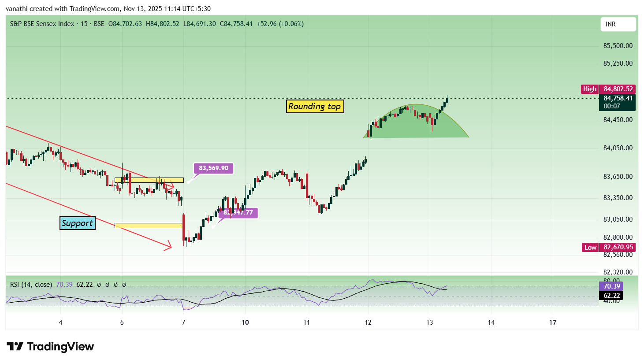Click date 7 on the time axis
The height and width of the screenshot is (363, 644).
coord(184,322)
